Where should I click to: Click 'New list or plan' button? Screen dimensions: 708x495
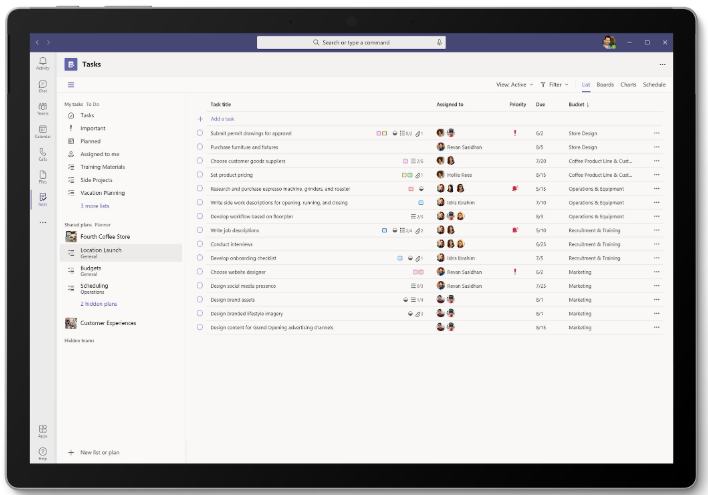coord(100,453)
